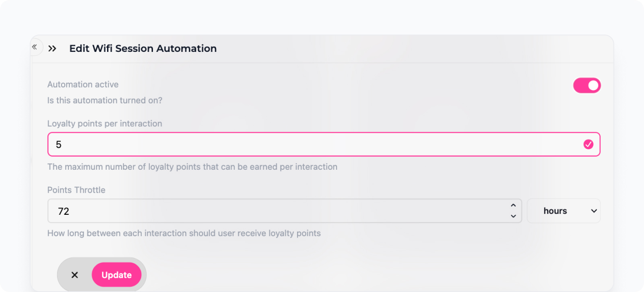Click the Automation active label
The width and height of the screenshot is (644, 292).
83,84
